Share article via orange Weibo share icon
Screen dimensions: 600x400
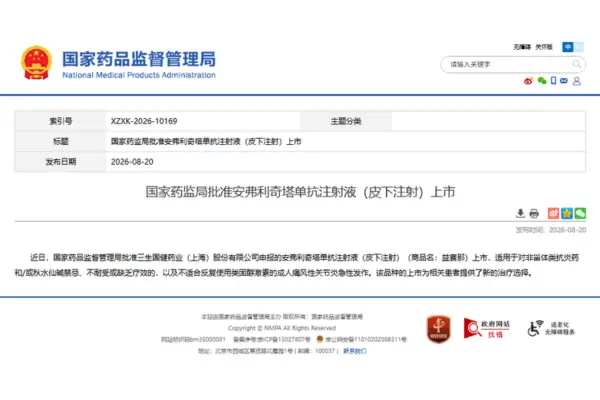point(553,213)
